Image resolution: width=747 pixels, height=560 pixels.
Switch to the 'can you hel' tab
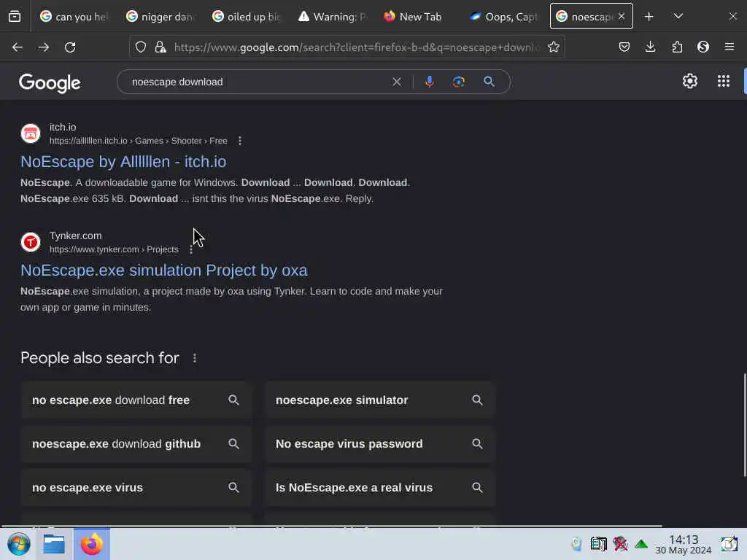tap(74, 17)
